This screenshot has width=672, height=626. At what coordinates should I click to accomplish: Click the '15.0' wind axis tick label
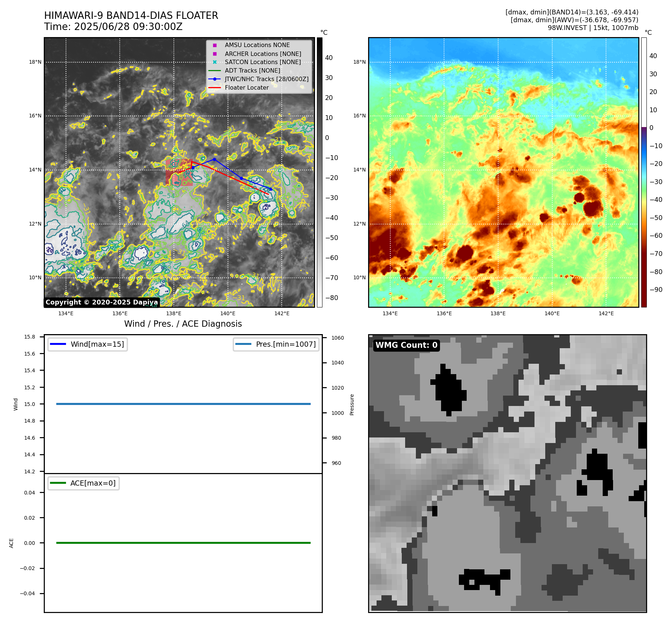pos(30,404)
